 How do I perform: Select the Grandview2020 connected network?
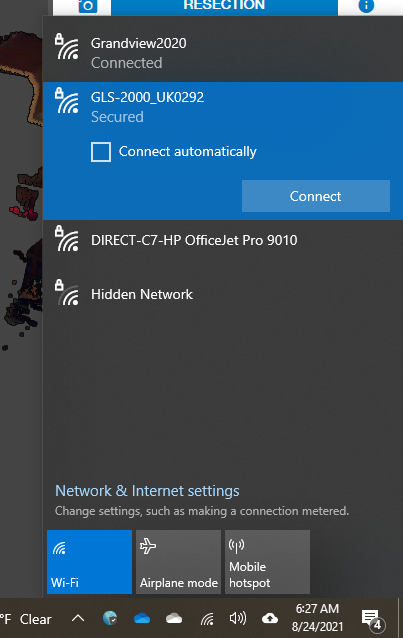223,52
